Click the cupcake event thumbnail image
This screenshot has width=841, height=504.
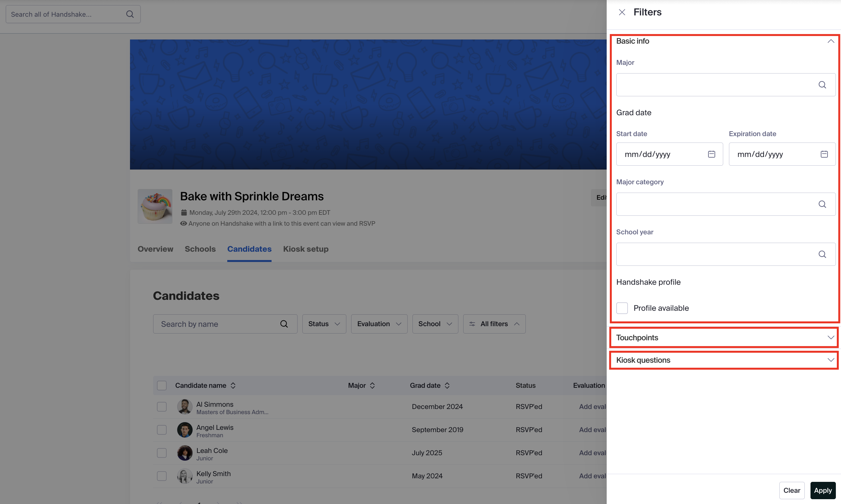(155, 206)
